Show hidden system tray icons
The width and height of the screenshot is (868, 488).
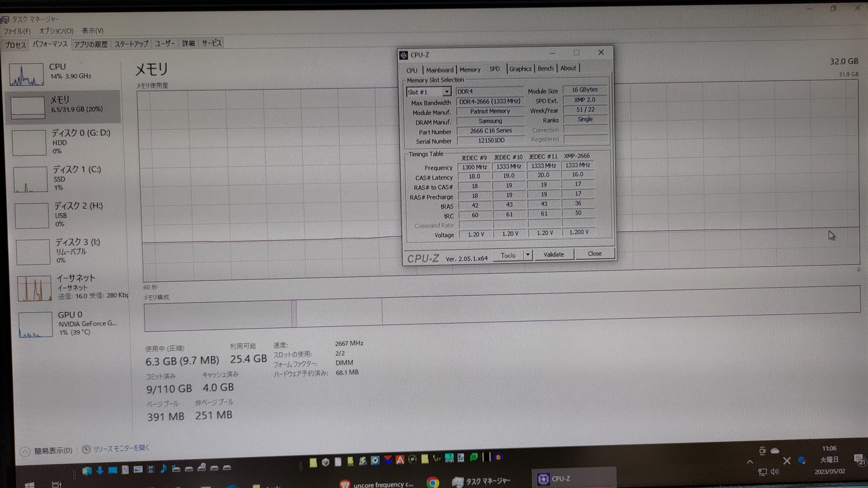750,462
